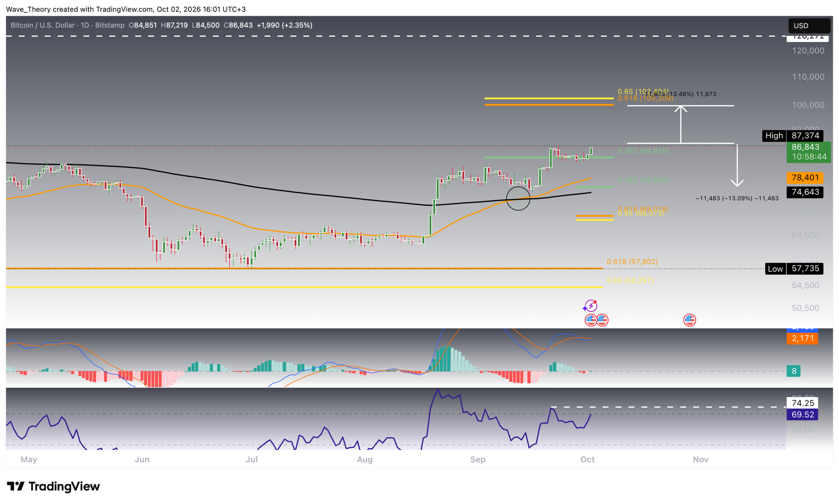
Task: Open the US flag economic event icon nearest Nov
Action: 689,320
